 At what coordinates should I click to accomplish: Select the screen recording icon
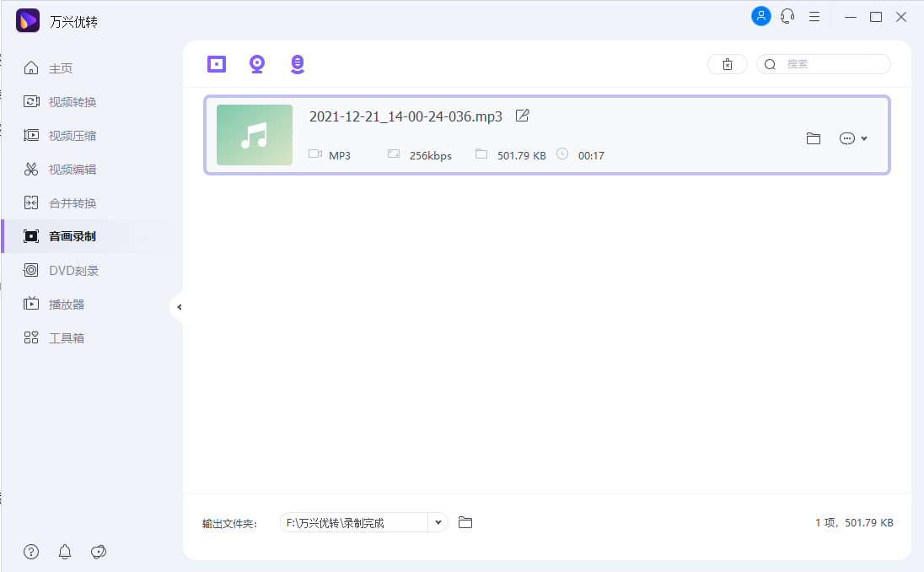217,63
